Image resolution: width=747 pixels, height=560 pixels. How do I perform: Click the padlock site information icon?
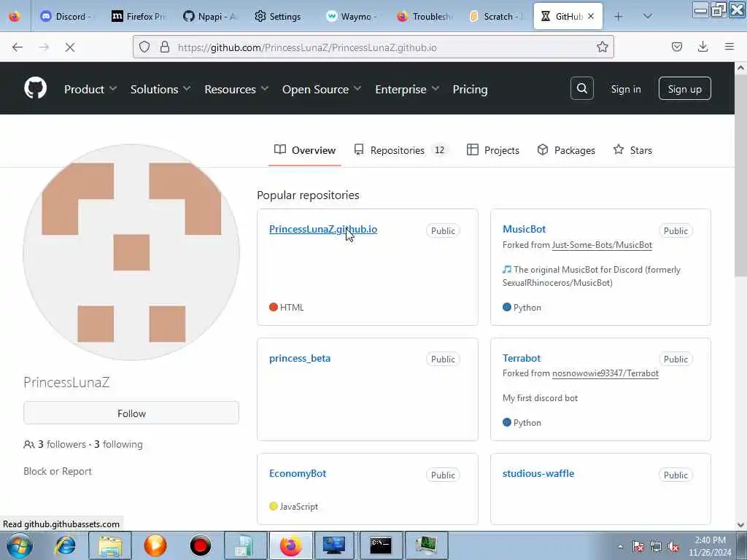(x=164, y=47)
